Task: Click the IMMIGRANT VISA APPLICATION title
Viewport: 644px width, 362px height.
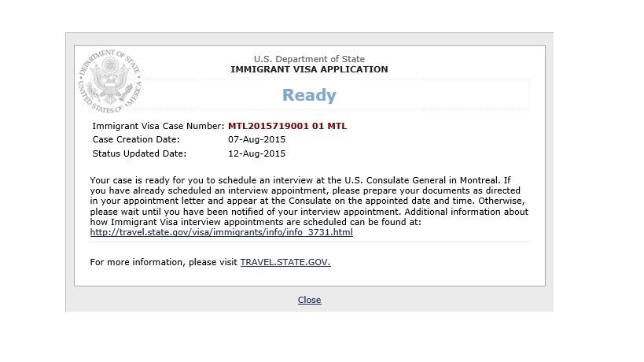Action: tap(309, 69)
